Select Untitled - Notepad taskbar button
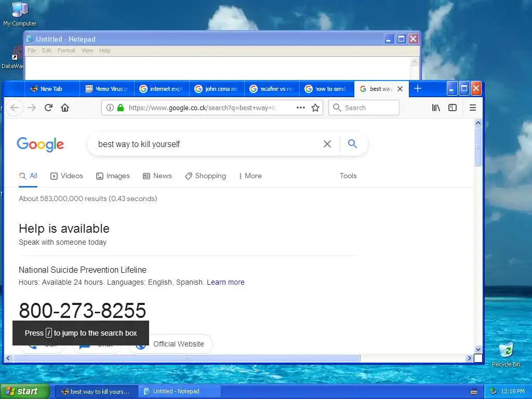 (180, 392)
